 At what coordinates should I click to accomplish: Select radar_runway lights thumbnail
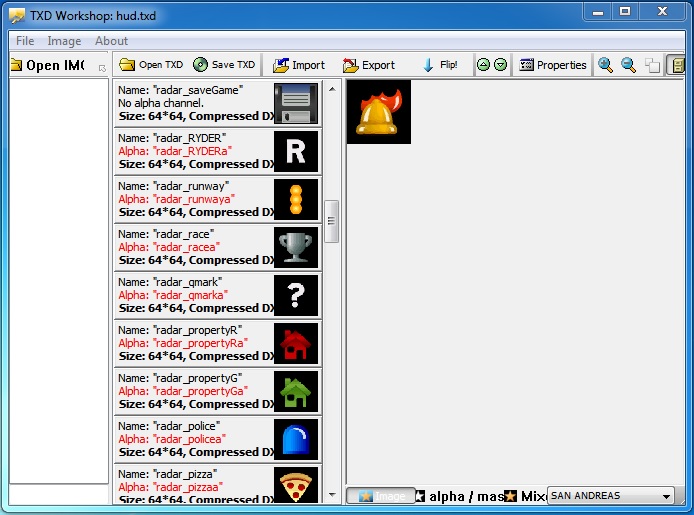click(x=296, y=200)
